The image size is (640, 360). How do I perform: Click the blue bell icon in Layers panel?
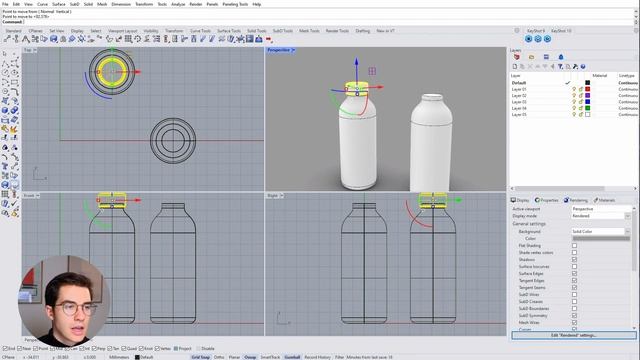click(x=561, y=57)
